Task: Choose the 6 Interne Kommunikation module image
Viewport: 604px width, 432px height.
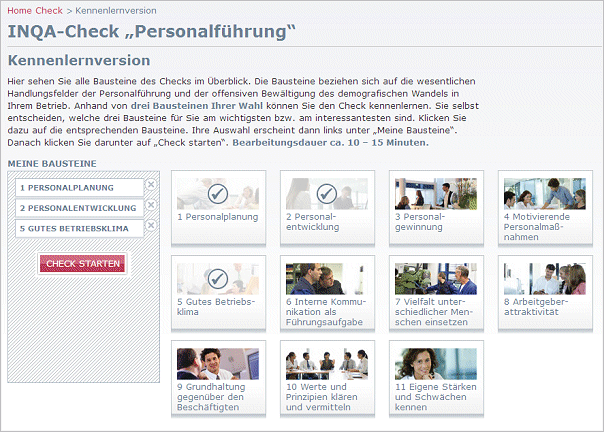Action: 327,279
